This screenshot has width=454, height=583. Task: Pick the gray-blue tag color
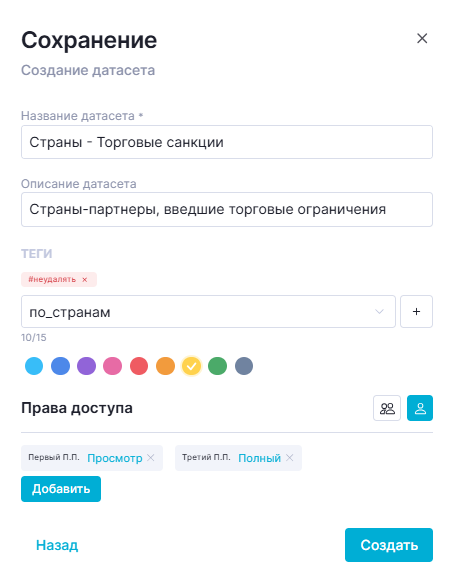pos(244,366)
